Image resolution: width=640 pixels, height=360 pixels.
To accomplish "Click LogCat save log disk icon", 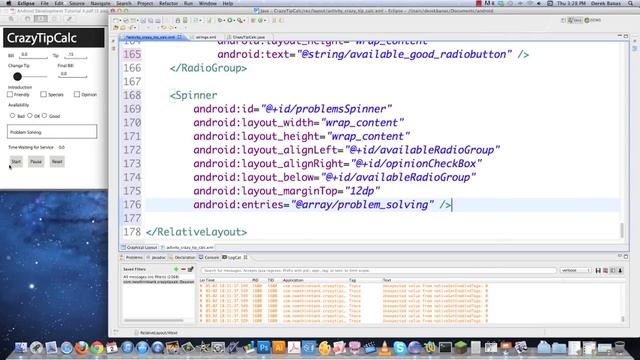I will tap(598, 271).
